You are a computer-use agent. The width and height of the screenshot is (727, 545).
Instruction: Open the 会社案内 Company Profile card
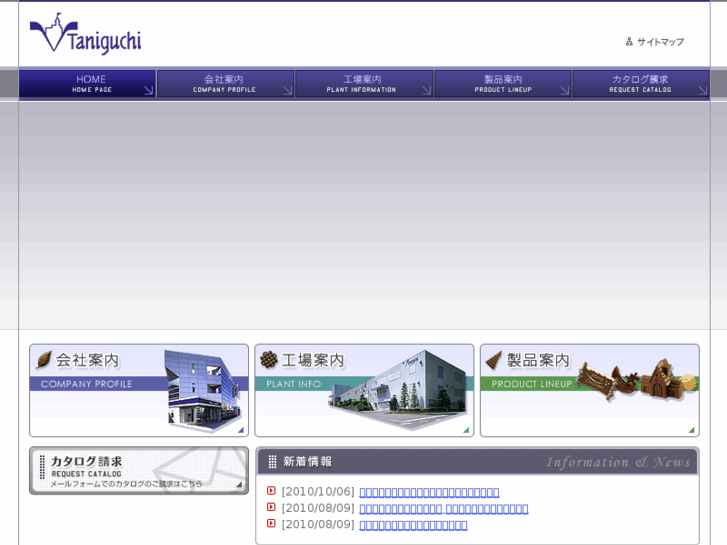(x=139, y=390)
